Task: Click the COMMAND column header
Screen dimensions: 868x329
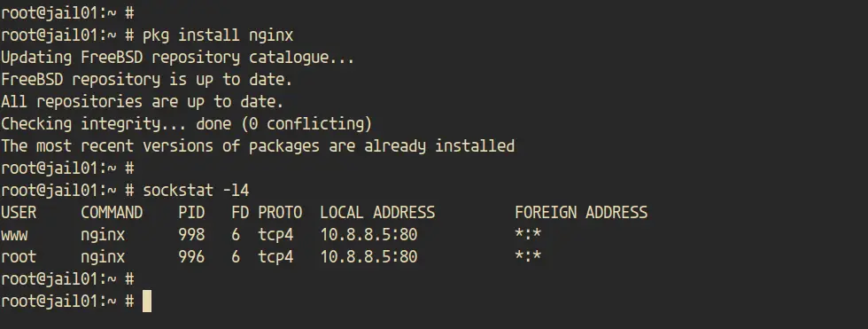Action: click(x=112, y=213)
